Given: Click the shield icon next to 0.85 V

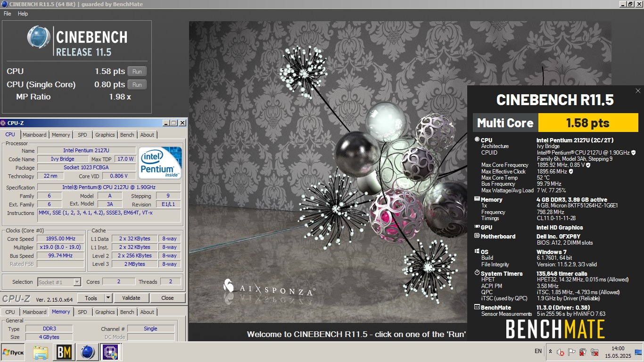Looking at the screenshot, I should click(x=588, y=165).
